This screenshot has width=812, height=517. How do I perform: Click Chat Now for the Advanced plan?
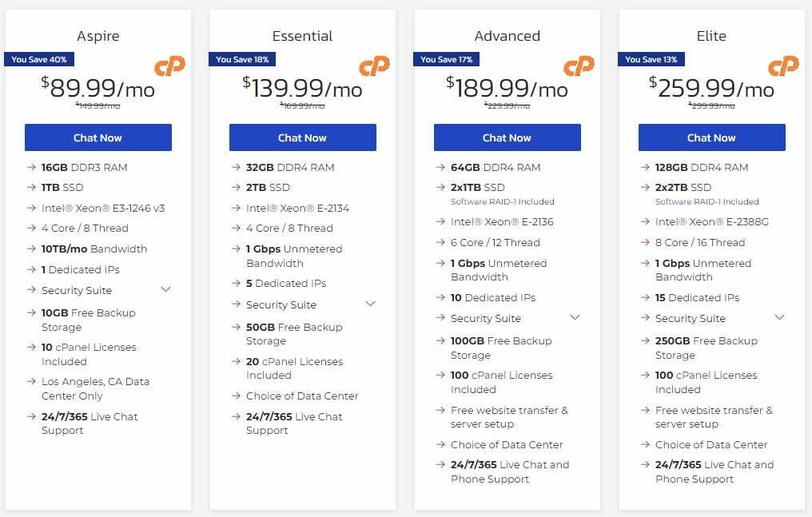coord(507,137)
